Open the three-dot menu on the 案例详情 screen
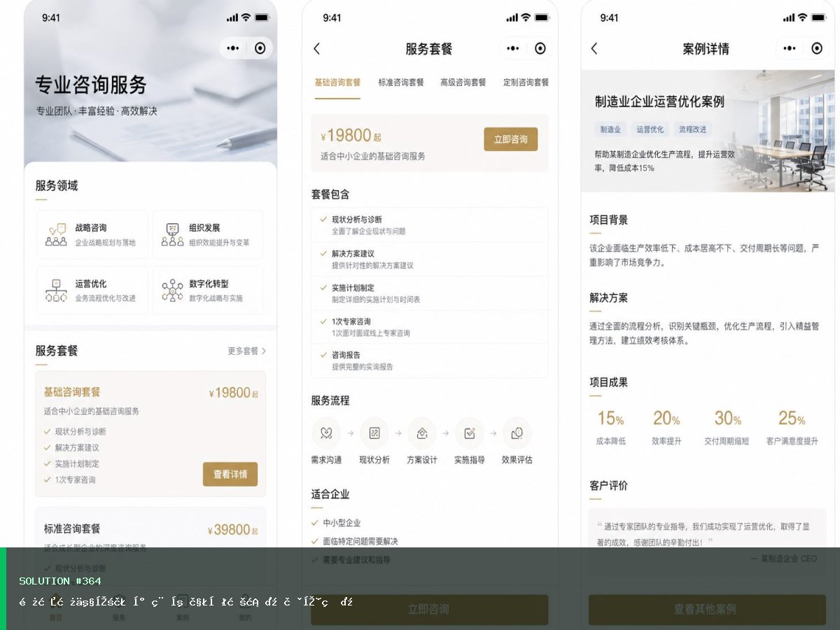Image resolution: width=840 pixels, height=630 pixels. coord(790,48)
